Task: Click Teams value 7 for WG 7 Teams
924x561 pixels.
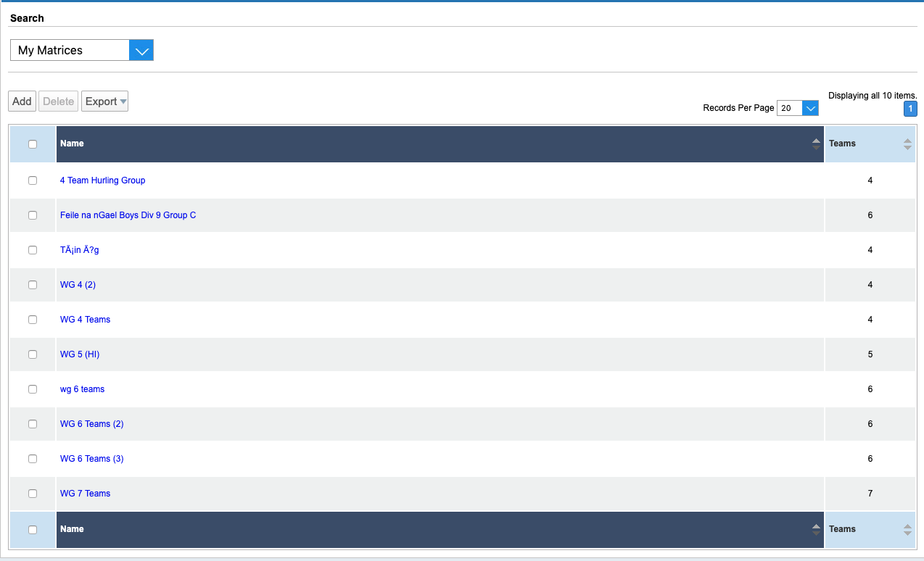Action: point(870,494)
